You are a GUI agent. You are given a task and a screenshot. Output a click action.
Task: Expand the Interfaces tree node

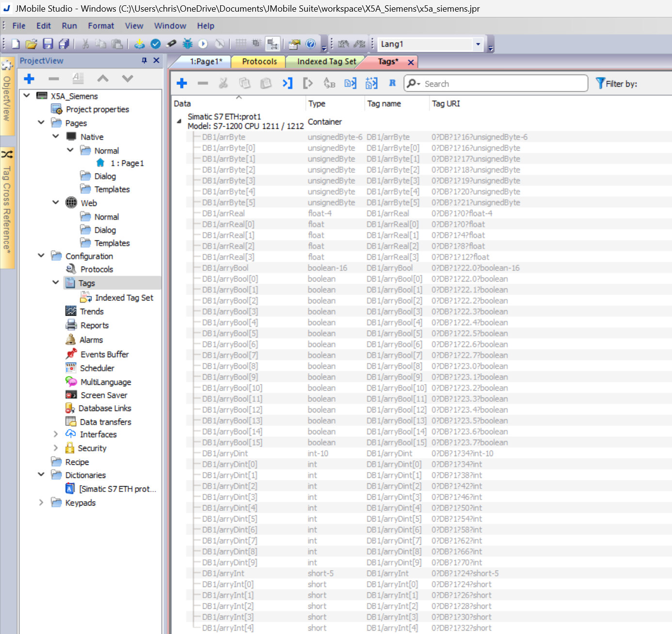(x=55, y=434)
